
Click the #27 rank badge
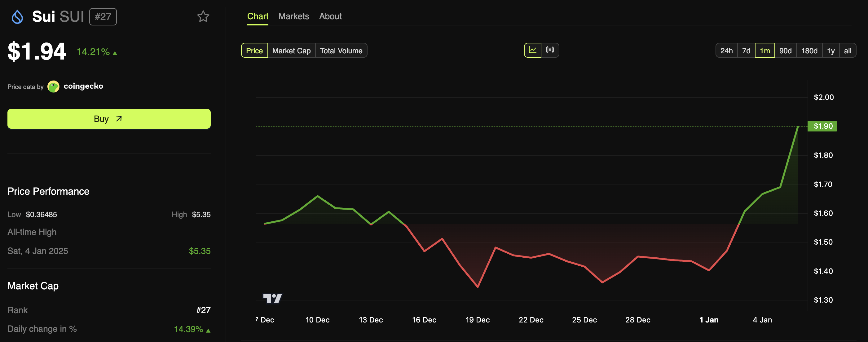[103, 16]
